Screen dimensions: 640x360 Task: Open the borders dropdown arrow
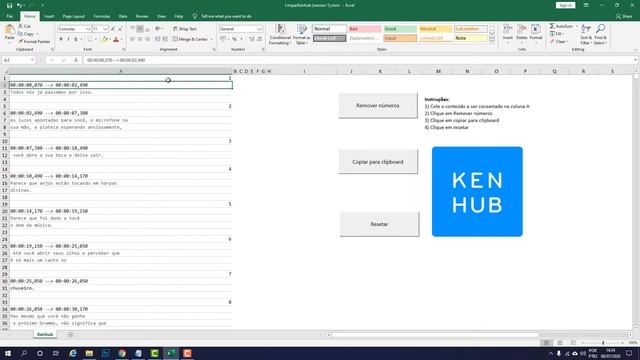point(96,39)
